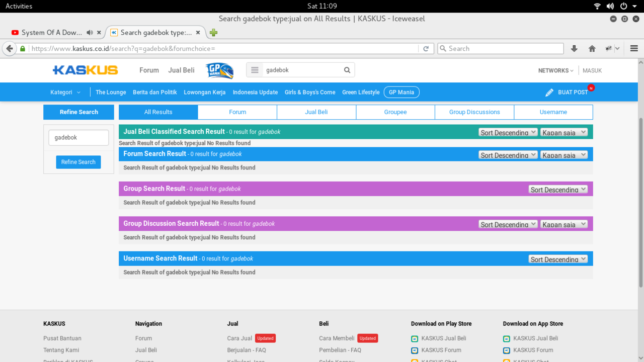Open the volume icon in system top bar
This screenshot has width=644, height=362.
tap(610, 6)
